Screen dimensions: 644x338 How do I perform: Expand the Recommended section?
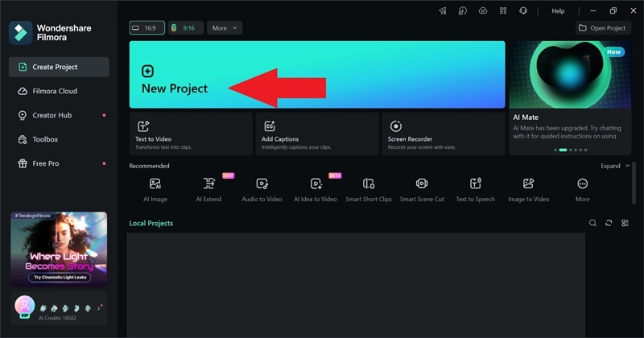click(615, 166)
